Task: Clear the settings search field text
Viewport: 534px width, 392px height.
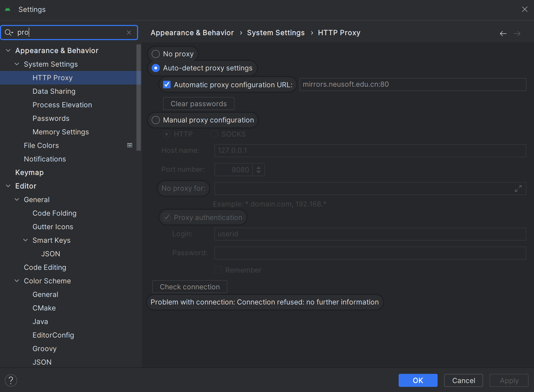Action: 129,33
